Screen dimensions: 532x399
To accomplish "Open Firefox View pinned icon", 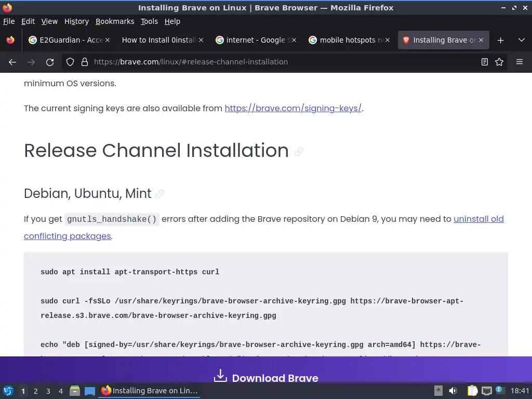I will [x=10, y=40].
